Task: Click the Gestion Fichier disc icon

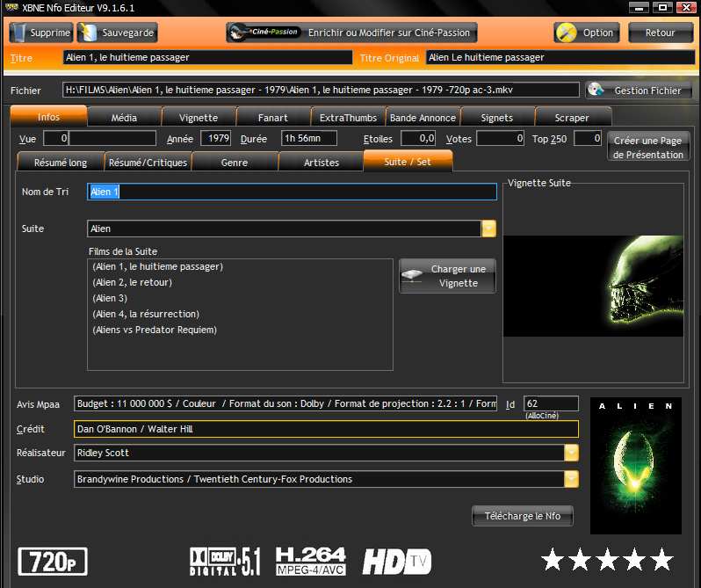Action: pyautogui.click(x=596, y=90)
